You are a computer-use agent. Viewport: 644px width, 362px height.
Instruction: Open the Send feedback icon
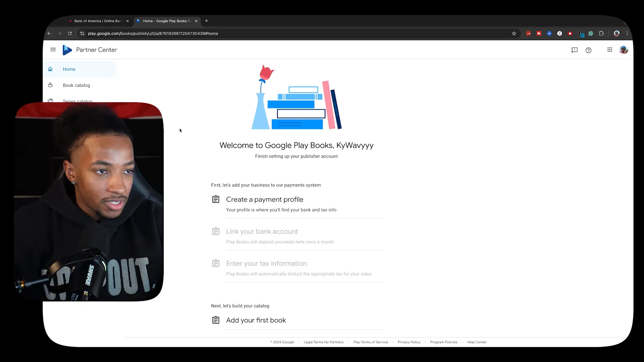coord(575,50)
